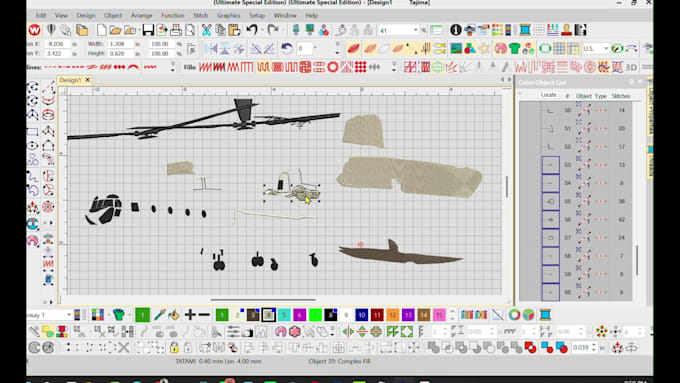Open Print Preview magnifier page icon

pyautogui.click(x=190, y=30)
